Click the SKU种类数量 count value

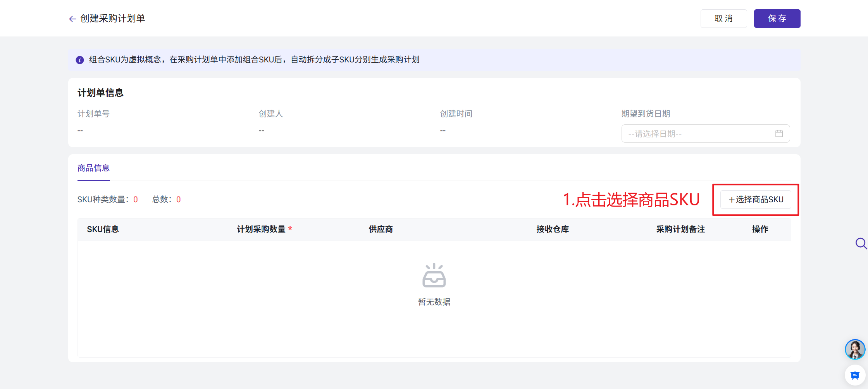(x=136, y=200)
